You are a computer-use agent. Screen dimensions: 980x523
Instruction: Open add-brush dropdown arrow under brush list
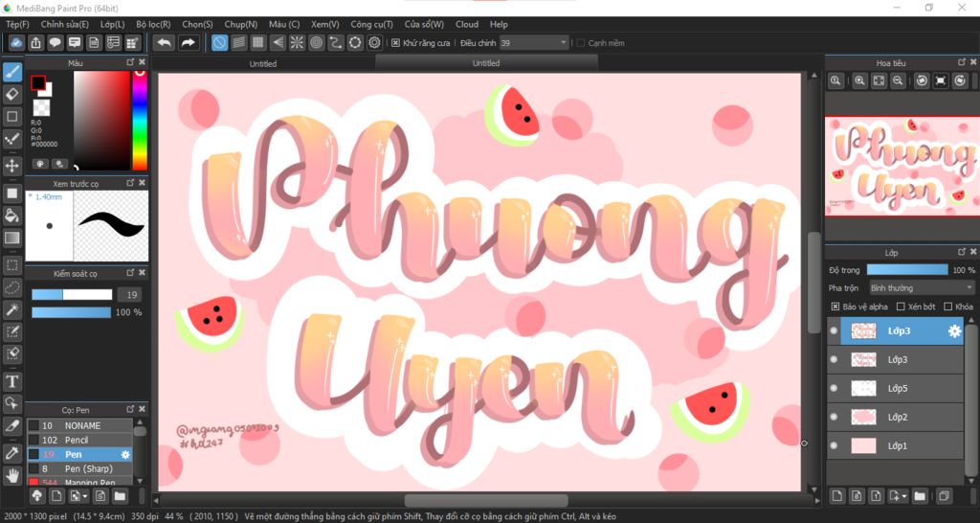84,496
